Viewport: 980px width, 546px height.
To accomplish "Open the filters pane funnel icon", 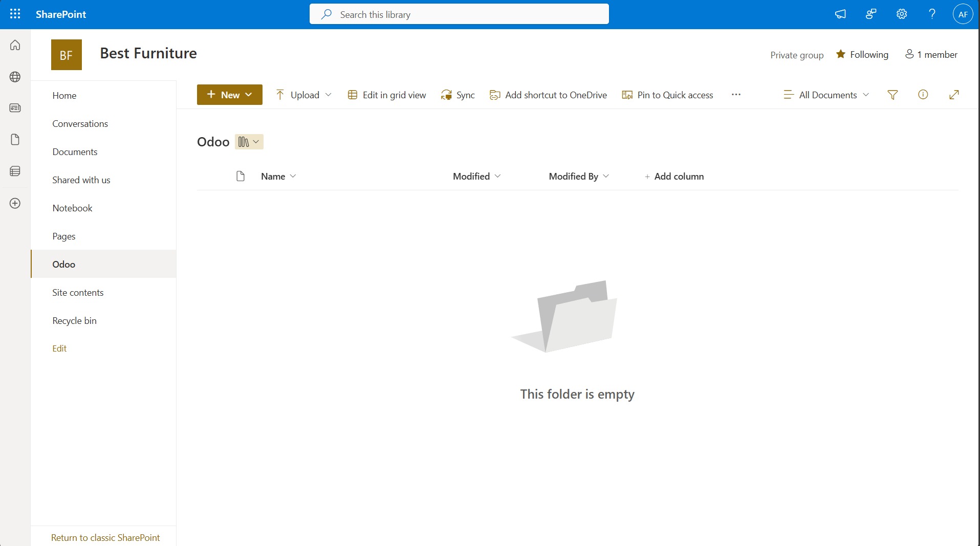I will click(x=892, y=95).
